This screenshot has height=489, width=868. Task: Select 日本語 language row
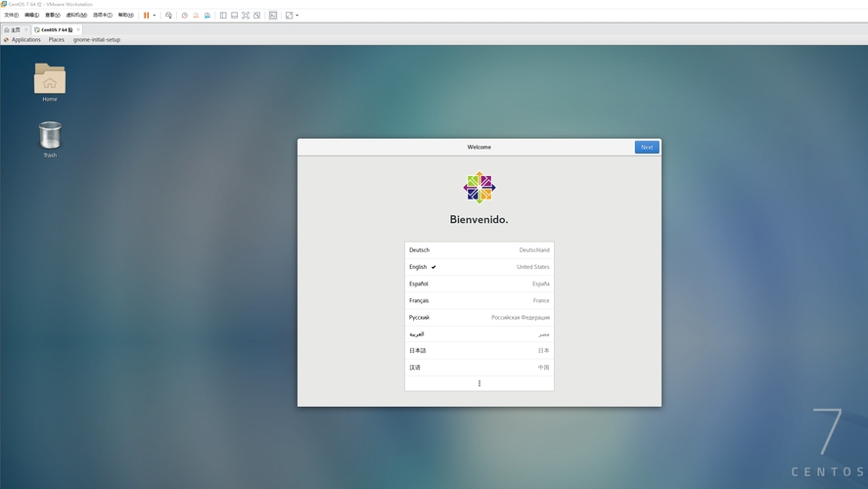[480, 351]
